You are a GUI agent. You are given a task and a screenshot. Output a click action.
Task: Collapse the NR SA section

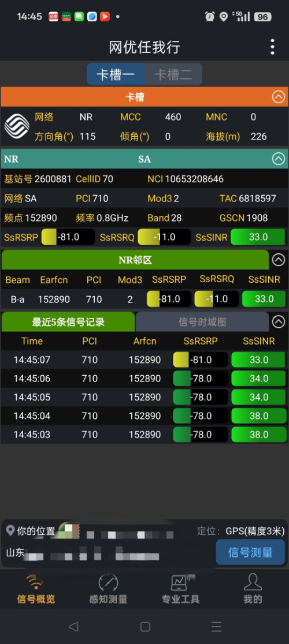(x=279, y=159)
